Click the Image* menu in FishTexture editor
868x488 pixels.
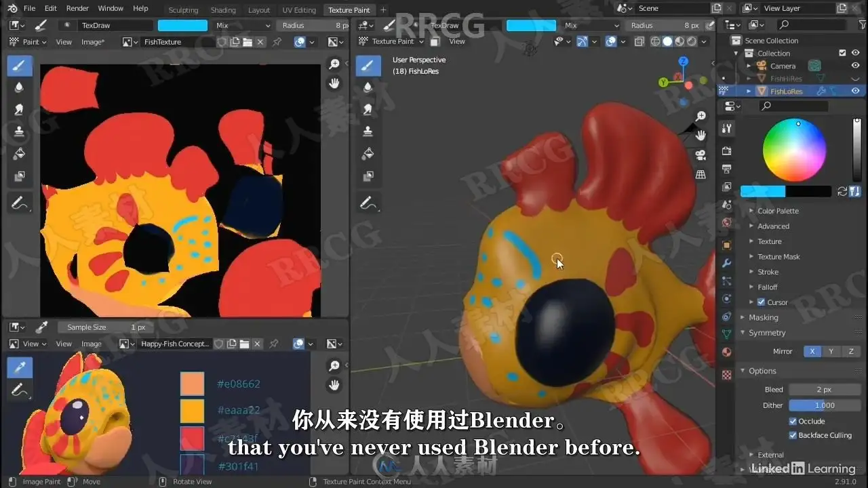(93, 42)
